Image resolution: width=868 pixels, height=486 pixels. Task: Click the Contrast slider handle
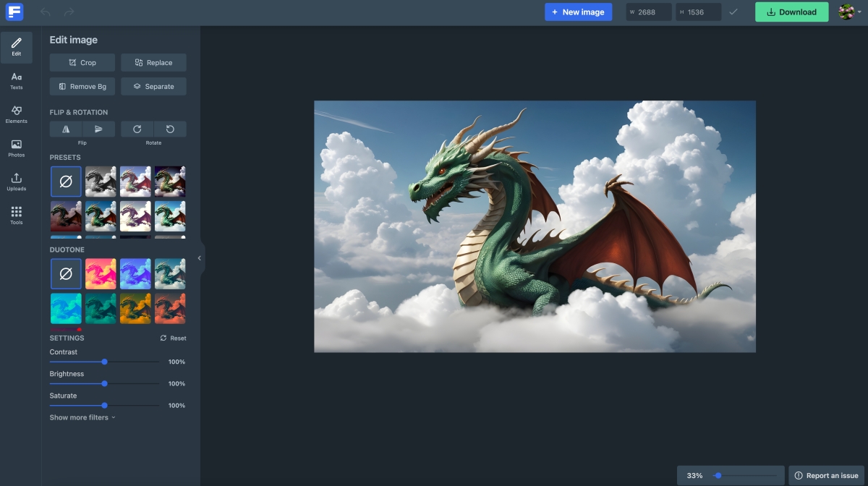[104, 362]
